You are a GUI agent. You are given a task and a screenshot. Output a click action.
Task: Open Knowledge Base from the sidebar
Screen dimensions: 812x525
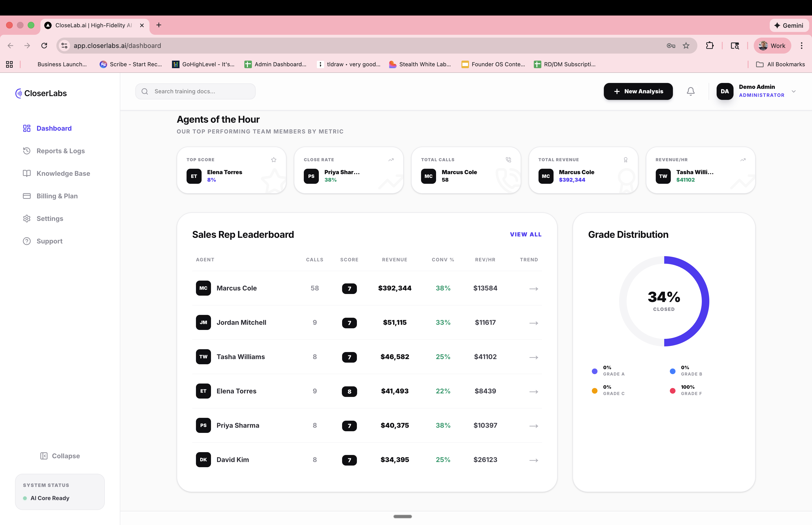(x=63, y=173)
